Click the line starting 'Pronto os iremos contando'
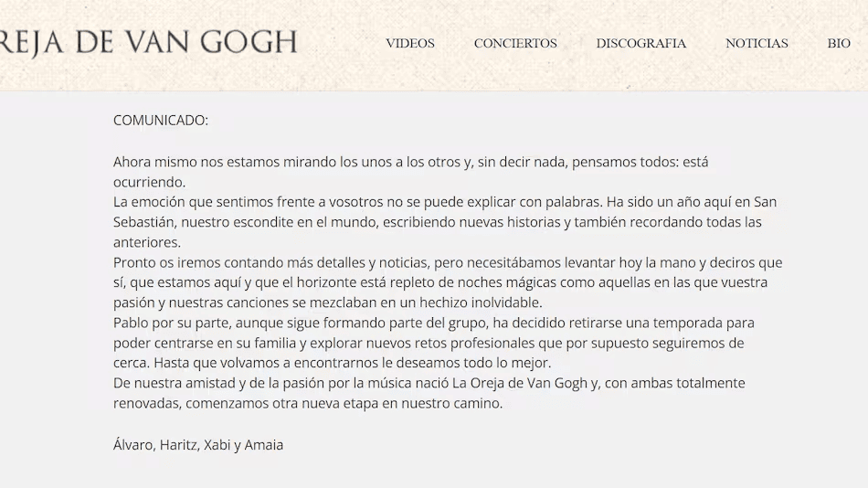Viewport: 868px width, 488px height. pos(448,262)
